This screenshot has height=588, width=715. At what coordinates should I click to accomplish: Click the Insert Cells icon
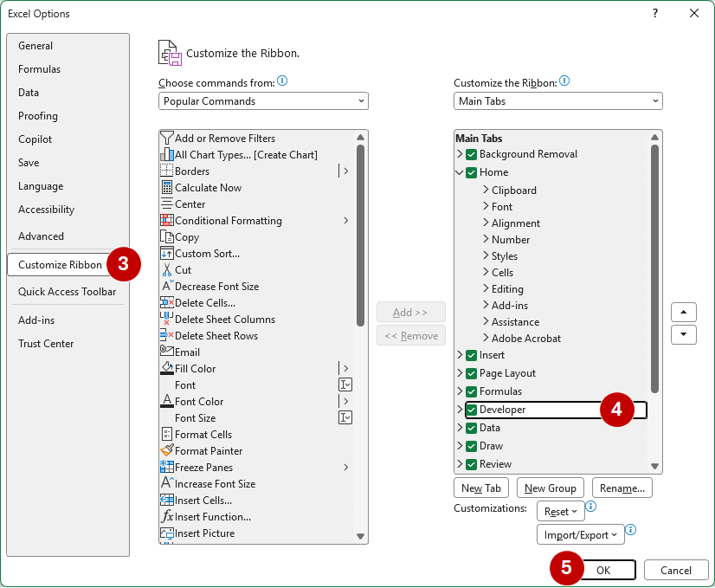click(167, 500)
